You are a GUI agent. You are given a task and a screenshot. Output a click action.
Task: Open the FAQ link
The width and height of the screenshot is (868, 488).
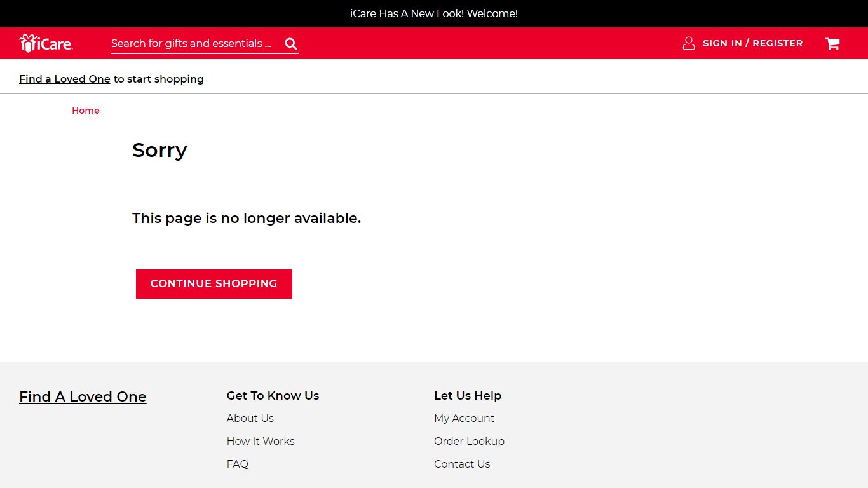(238, 464)
